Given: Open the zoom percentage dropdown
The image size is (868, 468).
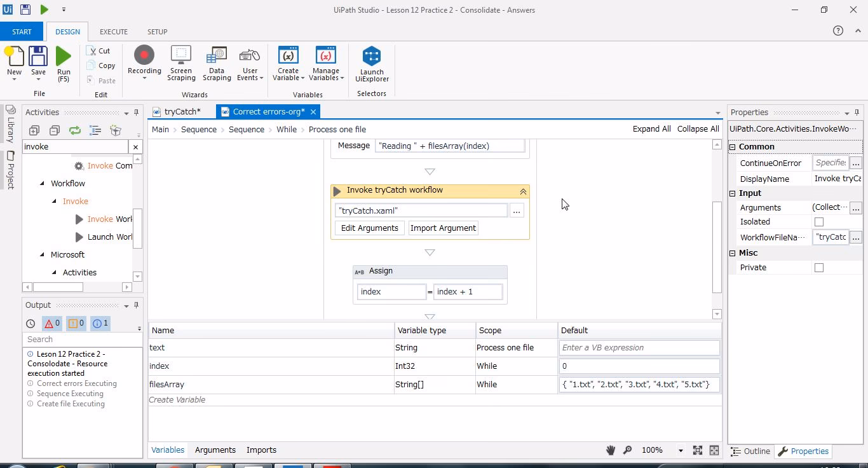Looking at the screenshot, I should tap(681, 450).
